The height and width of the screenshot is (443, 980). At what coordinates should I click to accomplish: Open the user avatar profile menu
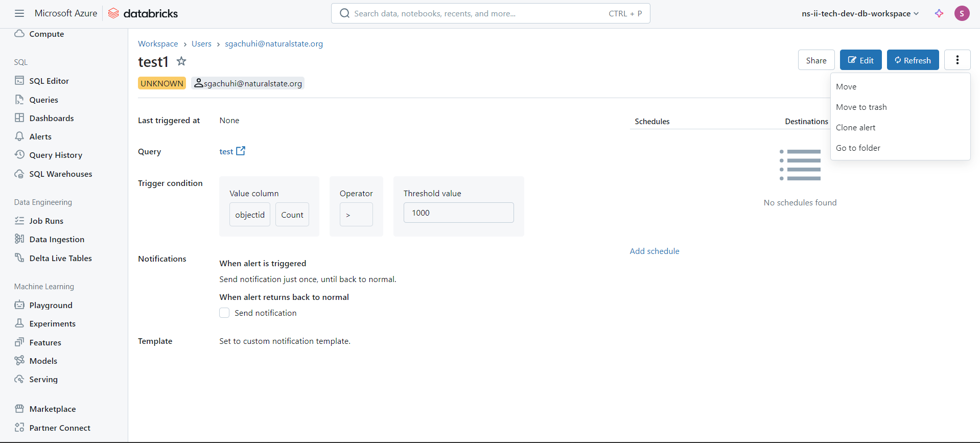click(962, 13)
